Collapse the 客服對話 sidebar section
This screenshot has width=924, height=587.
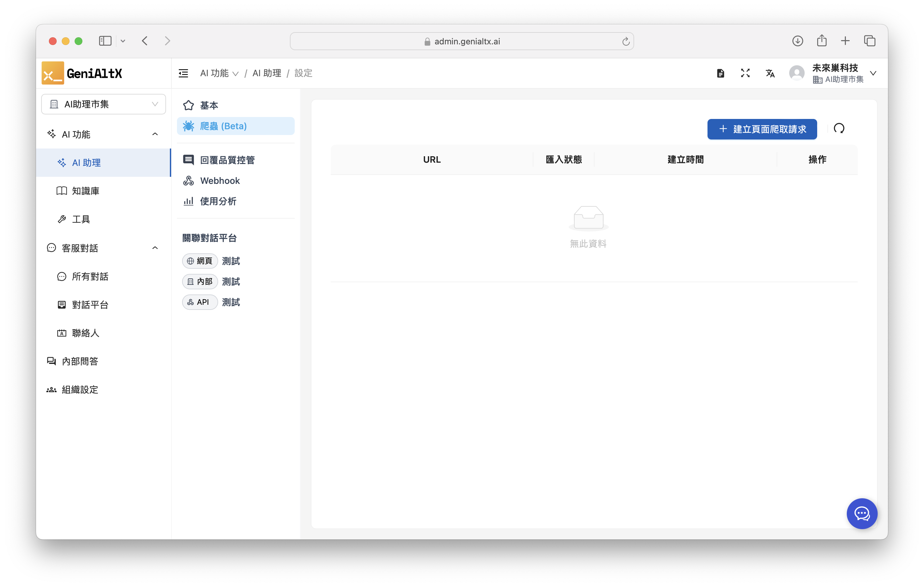tap(155, 248)
